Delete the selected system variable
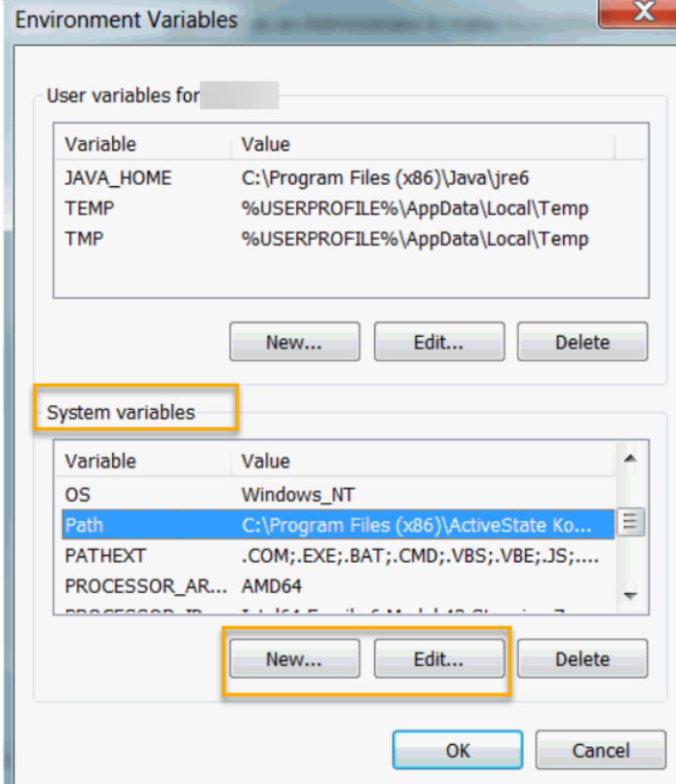676x784 pixels. coord(582,658)
